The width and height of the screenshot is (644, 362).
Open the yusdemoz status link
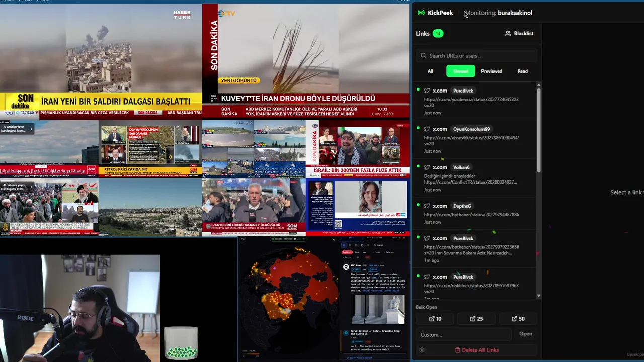(x=471, y=99)
